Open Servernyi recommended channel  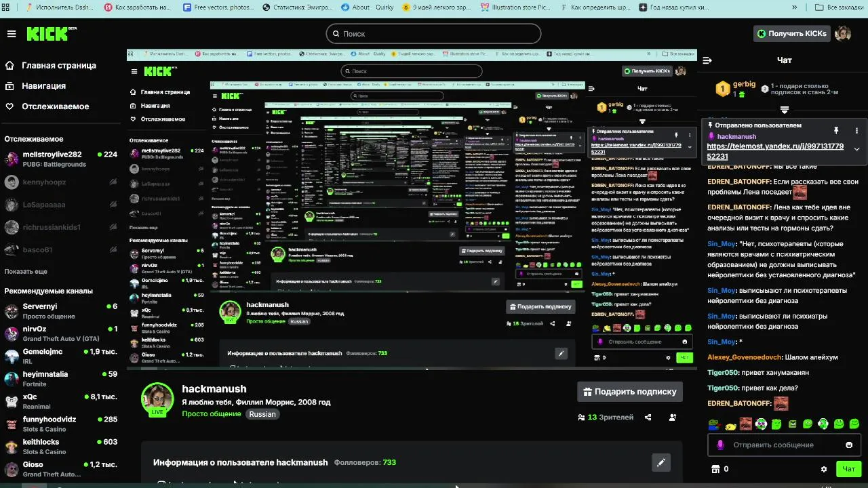(61, 310)
